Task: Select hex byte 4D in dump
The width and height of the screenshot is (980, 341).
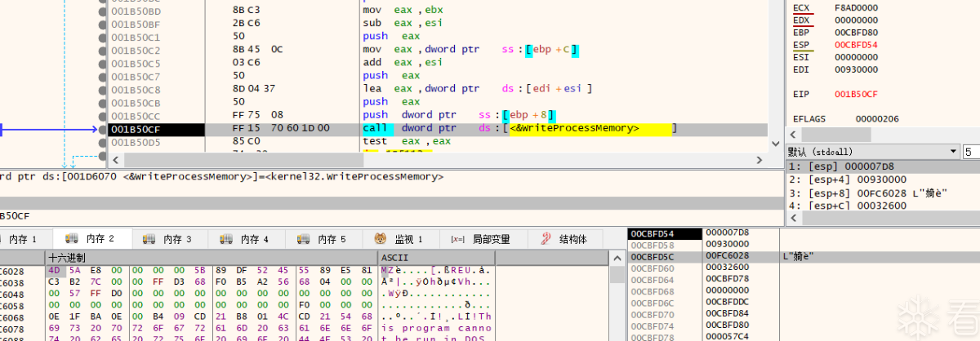Action: click(x=55, y=270)
